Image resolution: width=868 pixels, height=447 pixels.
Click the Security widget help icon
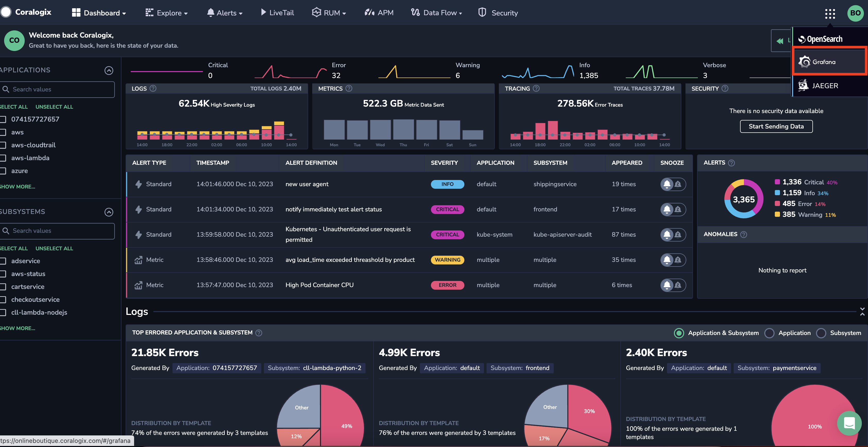[725, 88]
